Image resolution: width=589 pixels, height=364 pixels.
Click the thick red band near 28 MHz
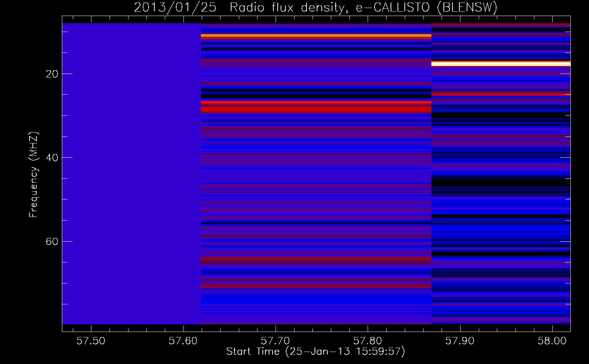(316, 109)
